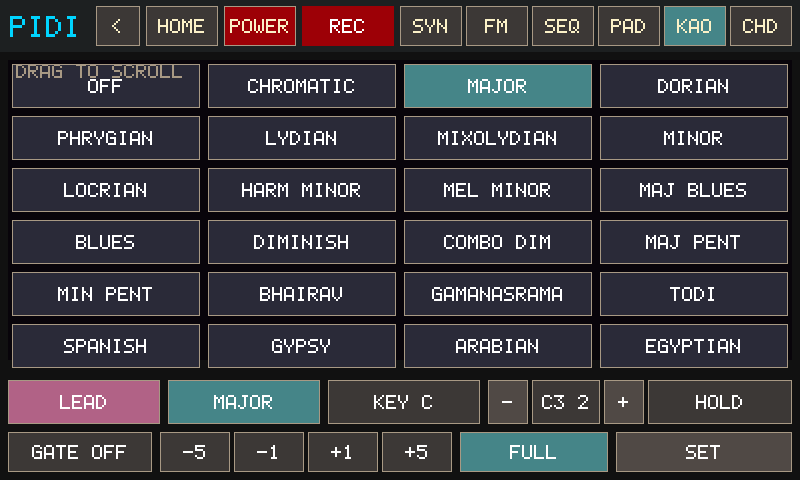Select the MEL MINOR scale
Viewport: 800px width, 480px height.
497,190
